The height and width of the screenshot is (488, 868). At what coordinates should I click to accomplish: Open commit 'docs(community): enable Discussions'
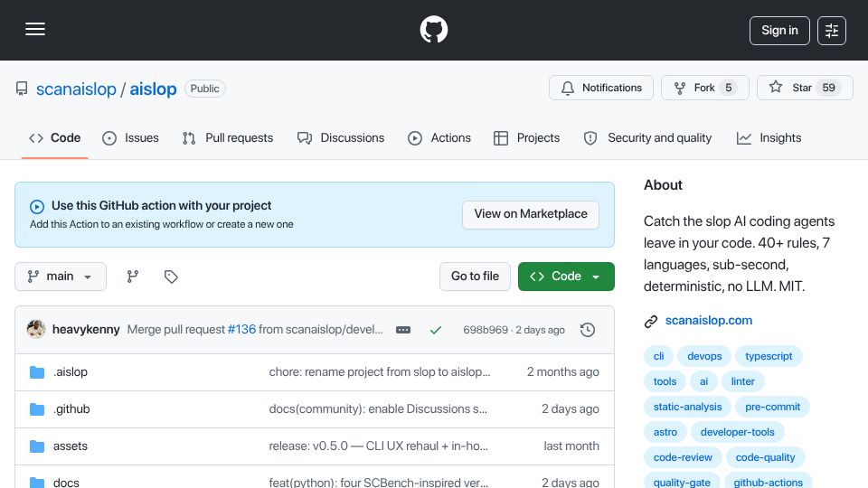click(378, 408)
